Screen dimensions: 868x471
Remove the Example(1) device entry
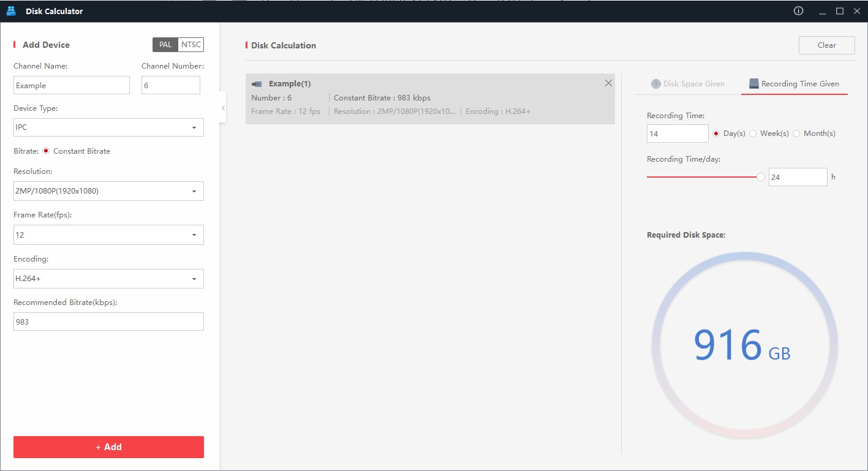[608, 83]
